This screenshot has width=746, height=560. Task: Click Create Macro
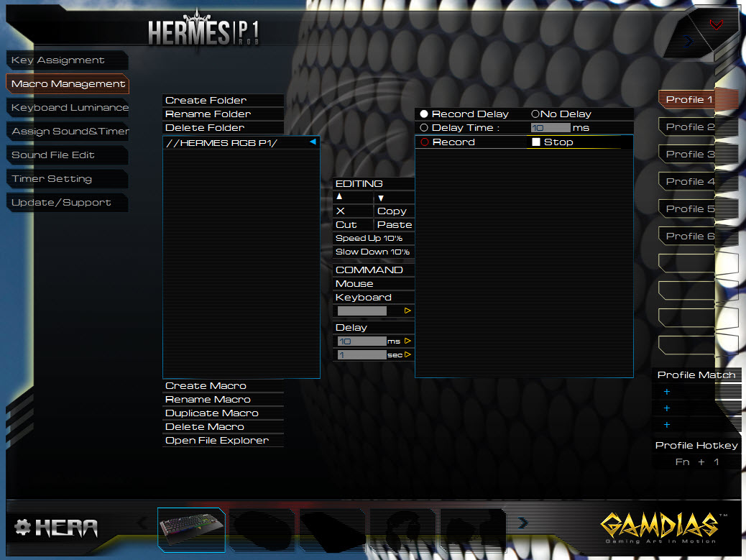[223, 386]
